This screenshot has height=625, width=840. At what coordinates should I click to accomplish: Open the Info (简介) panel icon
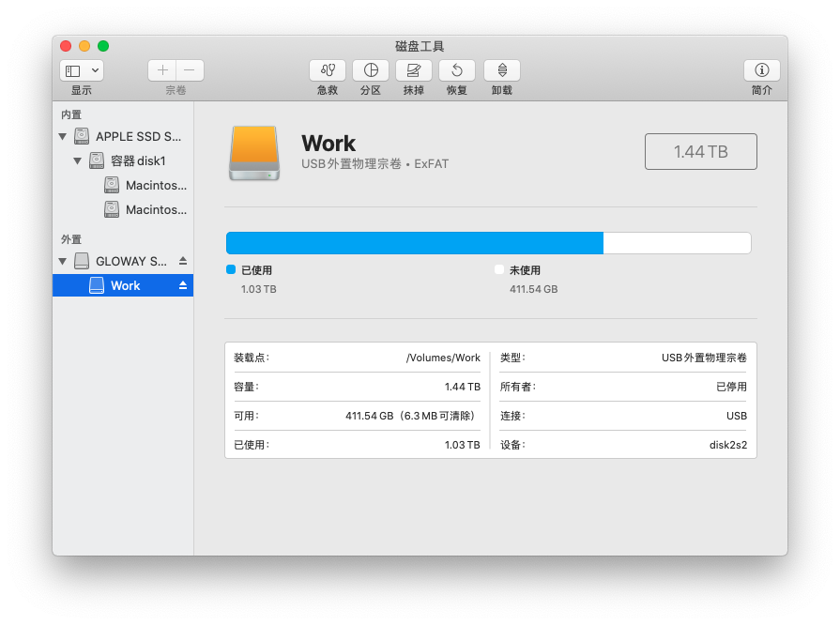761,70
